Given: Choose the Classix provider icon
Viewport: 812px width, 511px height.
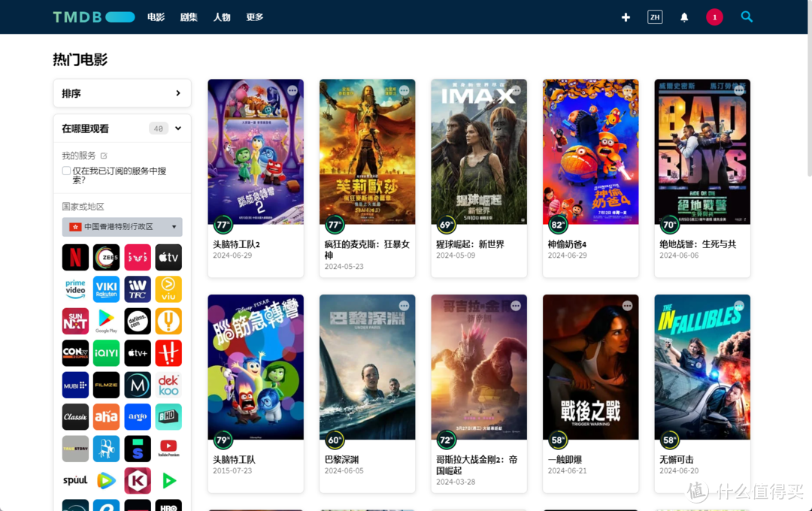Looking at the screenshot, I should 76,417.
